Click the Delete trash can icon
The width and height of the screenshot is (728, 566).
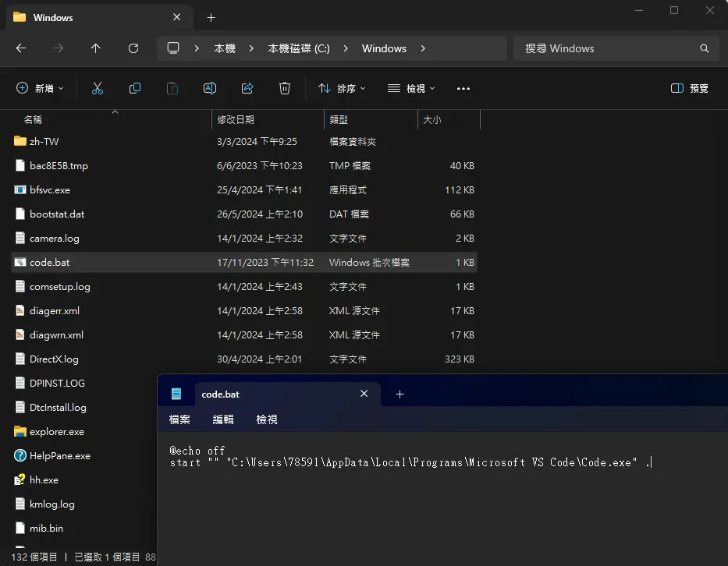[x=285, y=89]
